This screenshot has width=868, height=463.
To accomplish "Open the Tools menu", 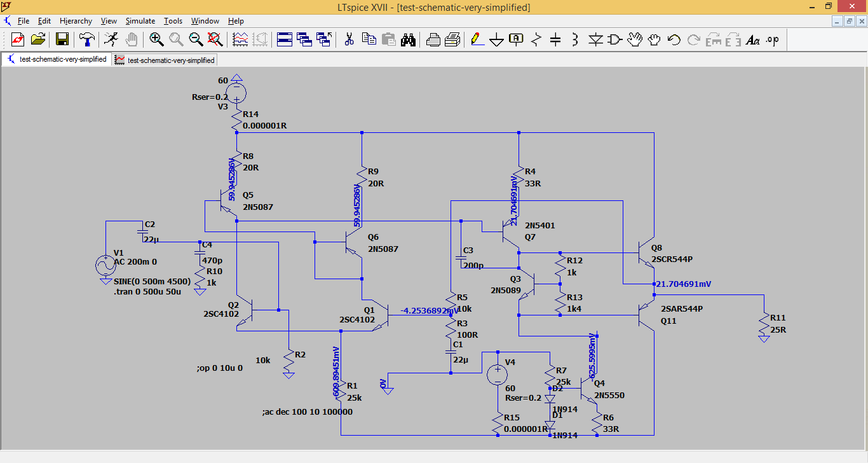I will click(x=173, y=21).
